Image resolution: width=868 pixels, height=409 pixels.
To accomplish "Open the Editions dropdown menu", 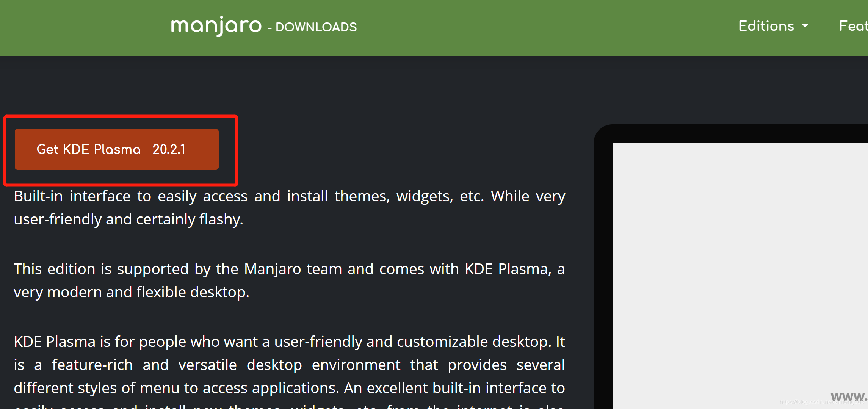I will pyautogui.click(x=773, y=26).
